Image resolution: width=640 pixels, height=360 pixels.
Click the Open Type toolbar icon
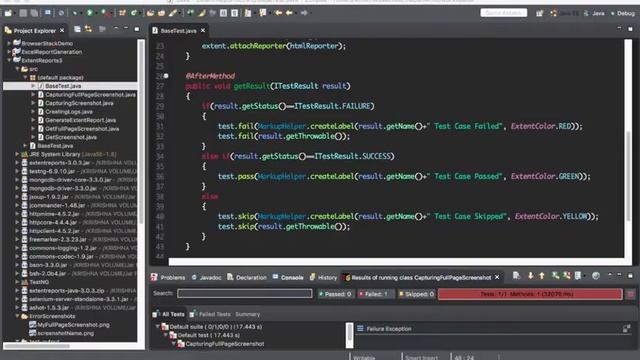point(150,13)
